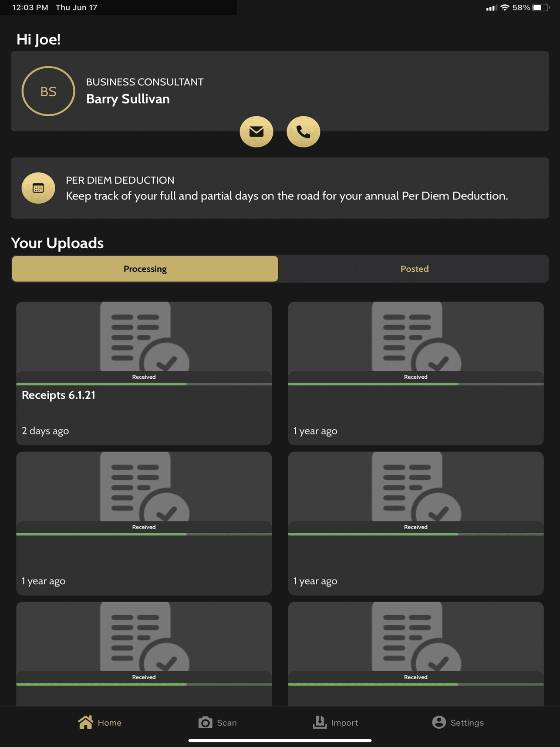Click the Hi Joe! greeting
This screenshot has width=560, height=747.
pos(38,39)
